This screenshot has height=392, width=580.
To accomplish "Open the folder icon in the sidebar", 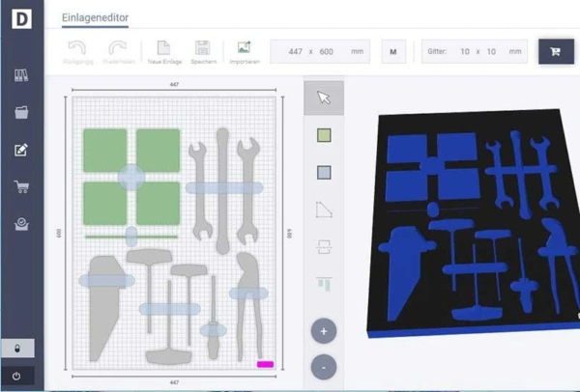I will click(21, 112).
